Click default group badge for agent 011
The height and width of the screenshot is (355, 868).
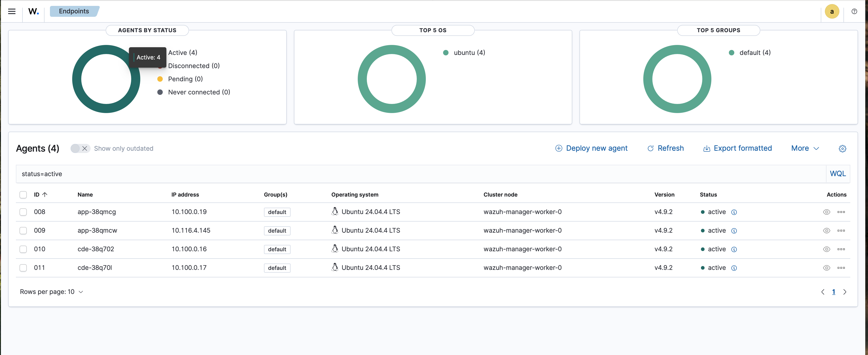(277, 268)
